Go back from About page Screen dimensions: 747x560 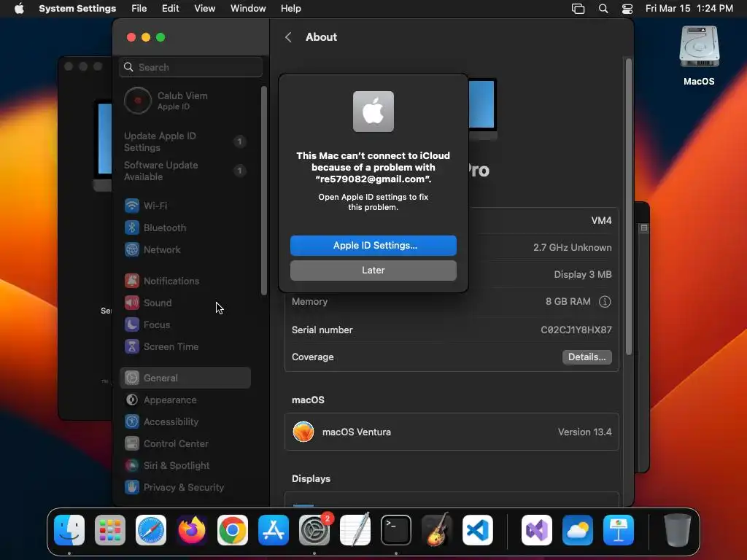[288, 37]
